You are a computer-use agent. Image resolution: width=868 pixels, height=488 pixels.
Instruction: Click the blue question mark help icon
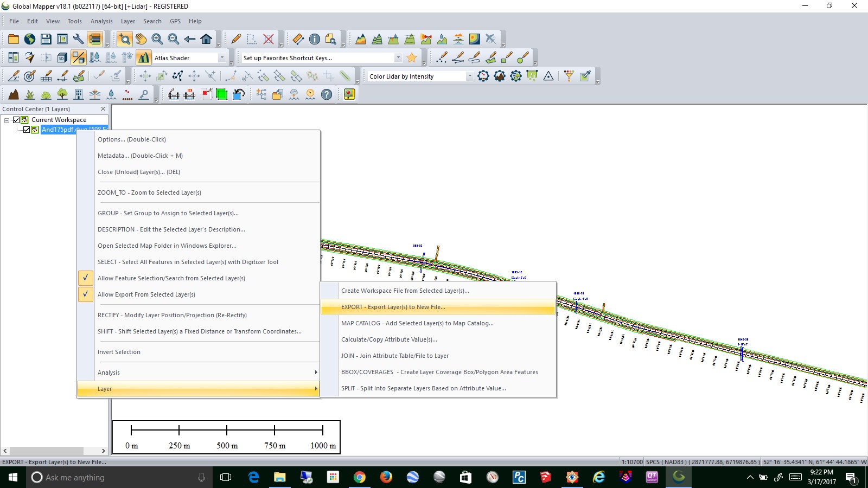tap(327, 94)
